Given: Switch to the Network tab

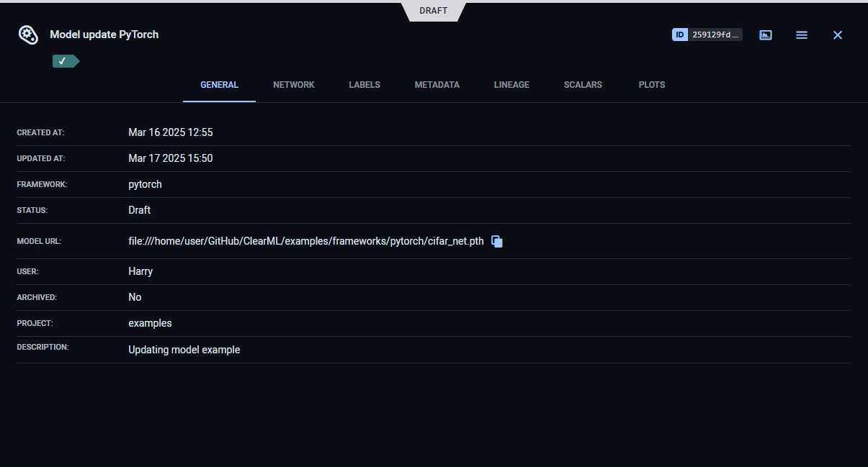Looking at the screenshot, I should pos(294,85).
